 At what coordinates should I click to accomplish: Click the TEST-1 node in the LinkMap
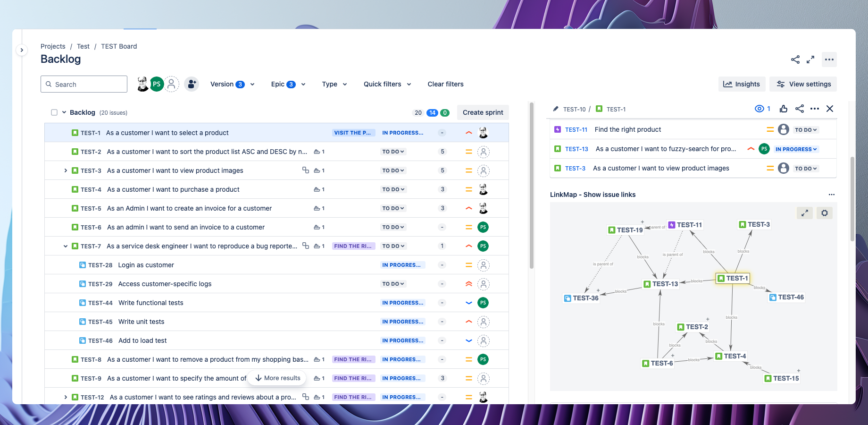[733, 279]
